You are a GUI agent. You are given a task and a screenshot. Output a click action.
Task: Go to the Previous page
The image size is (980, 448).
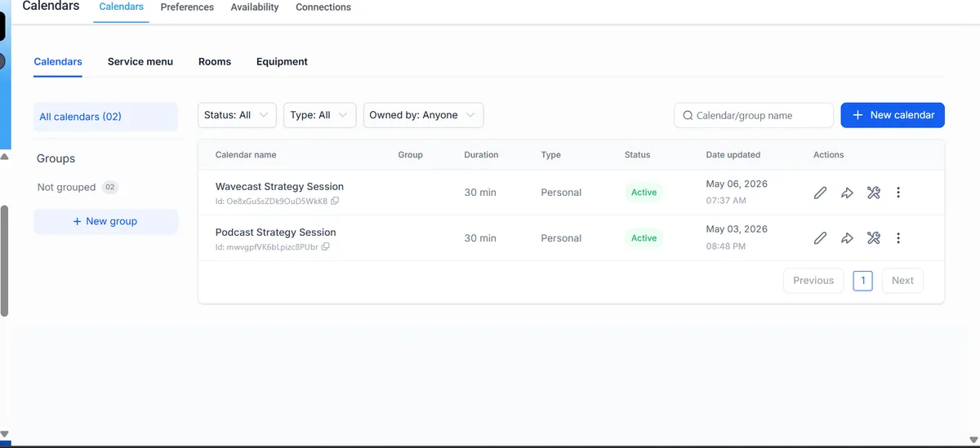coord(813,281)
